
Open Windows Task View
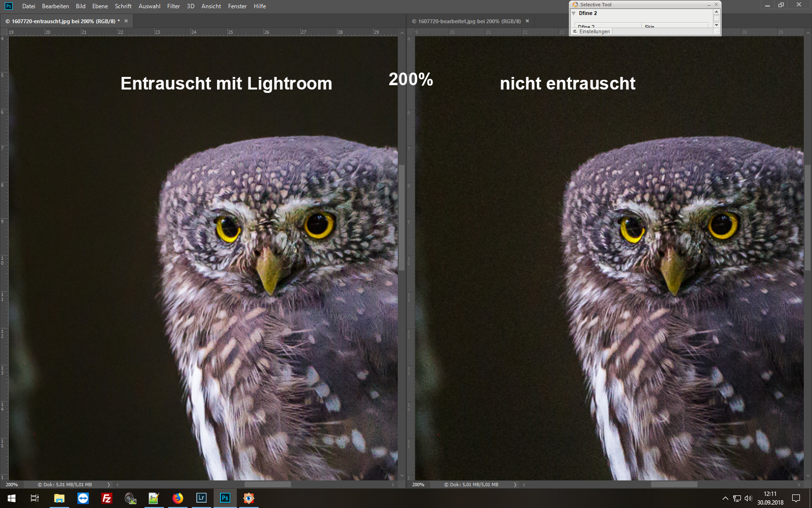pyautogui.click(x=35, y=498)
